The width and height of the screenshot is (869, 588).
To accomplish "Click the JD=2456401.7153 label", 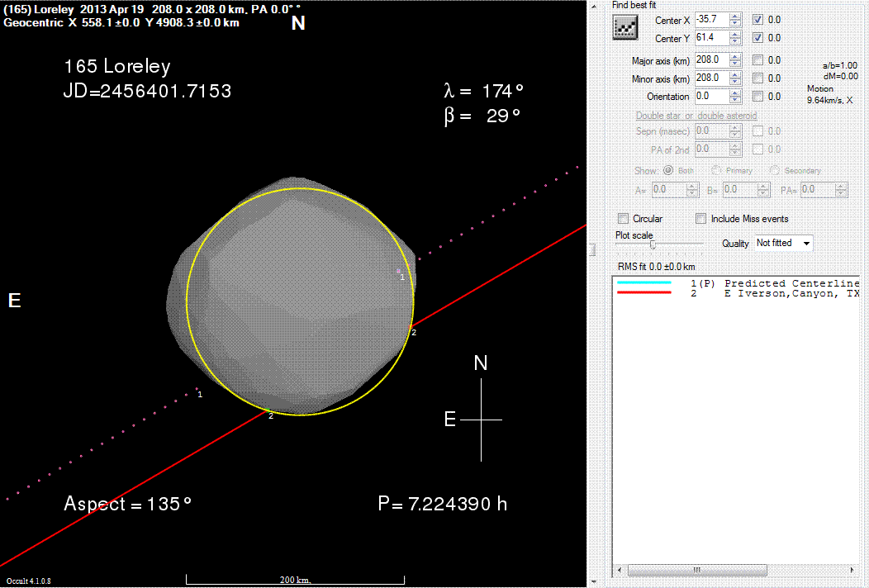I will tap(147, 91).
